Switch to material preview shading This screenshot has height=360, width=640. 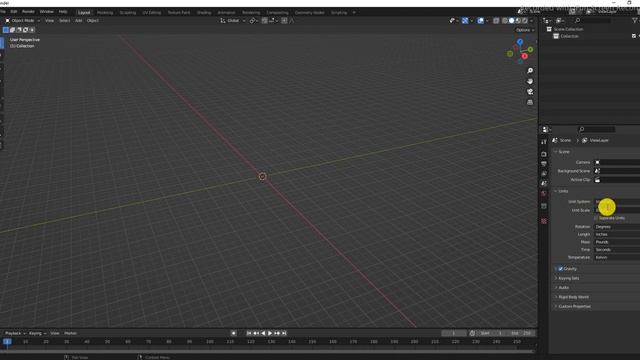[x=518, y=20]
